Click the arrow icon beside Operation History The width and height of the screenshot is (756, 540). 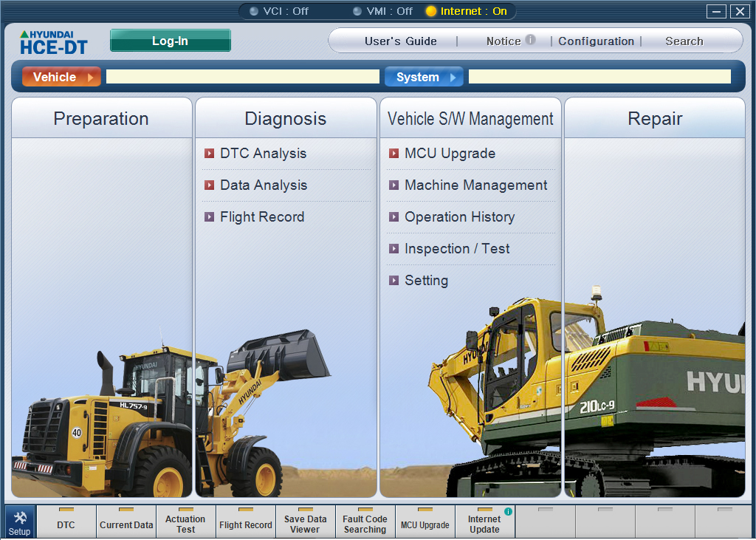394,217
